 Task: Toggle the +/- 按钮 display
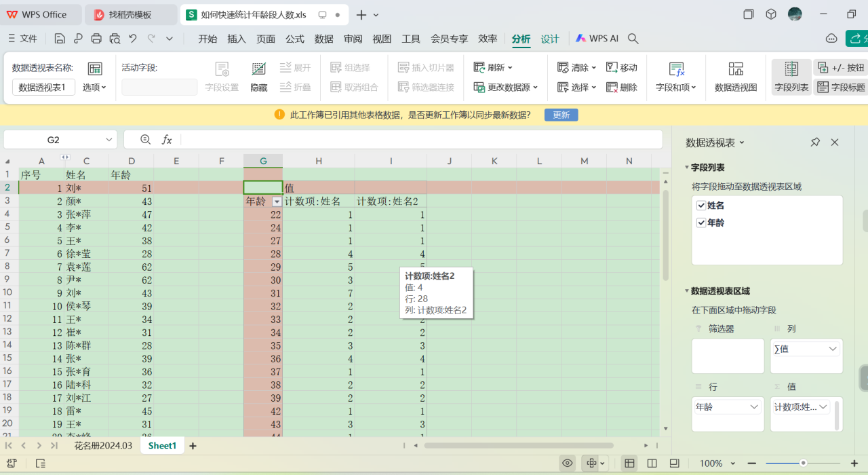click(841, 67)
